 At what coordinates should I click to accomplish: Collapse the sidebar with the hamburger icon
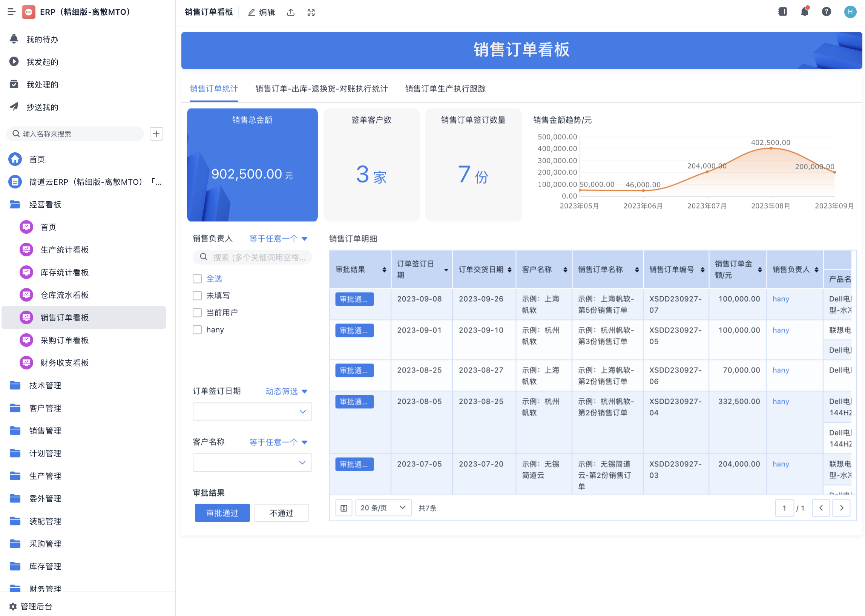[11, 12]
